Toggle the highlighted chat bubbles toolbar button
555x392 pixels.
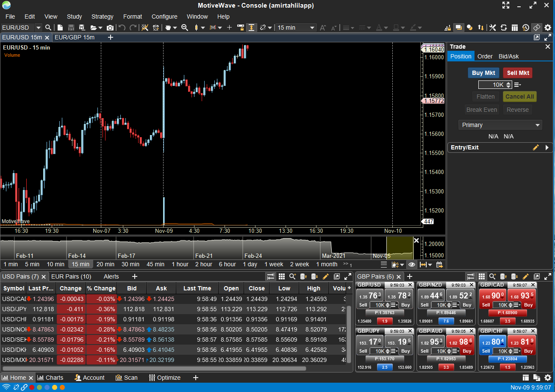point(458,28)
